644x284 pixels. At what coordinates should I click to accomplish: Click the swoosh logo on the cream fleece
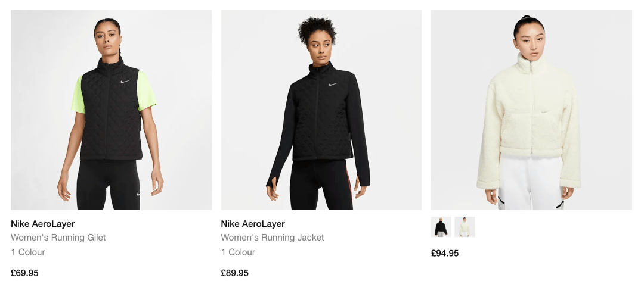[x=546, y=111]
